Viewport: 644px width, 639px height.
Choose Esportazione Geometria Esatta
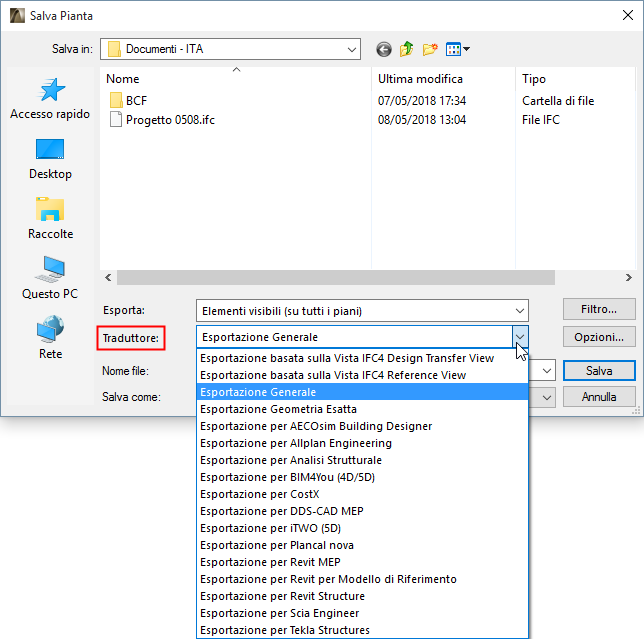tap(362, 409)
